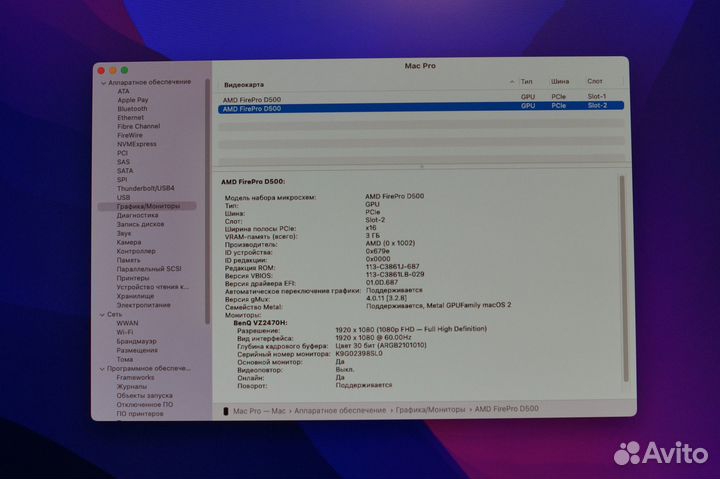
Task: Select the Slot-2 AMD FirePro D500 row
Action: (x=252, y=107)
